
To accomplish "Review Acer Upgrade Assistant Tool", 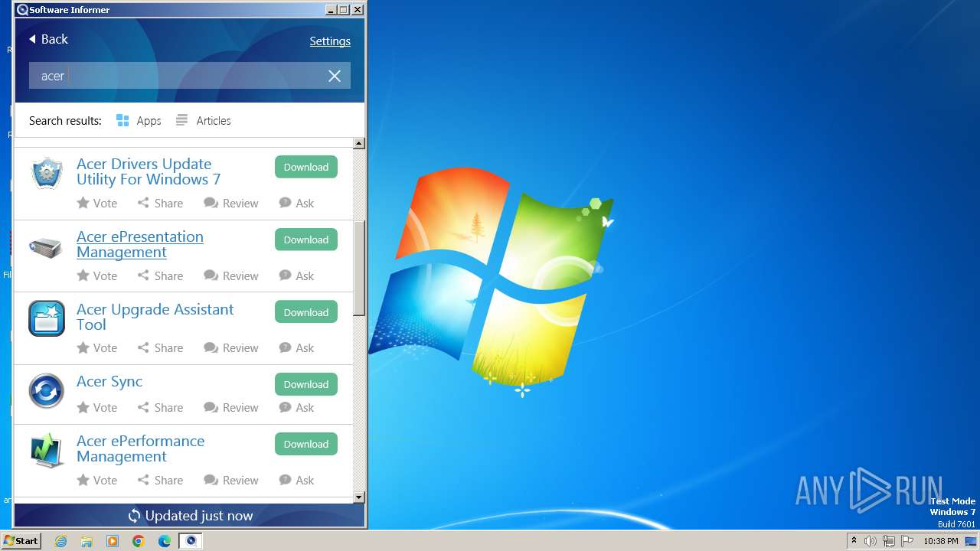I will tap(231, 347).
